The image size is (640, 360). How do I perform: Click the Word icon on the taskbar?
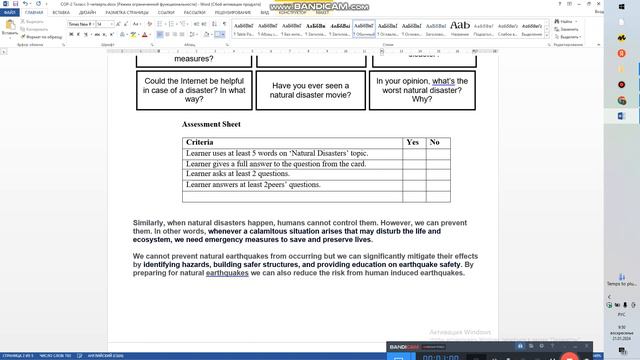pyautogui.click(x=622, y=116)
